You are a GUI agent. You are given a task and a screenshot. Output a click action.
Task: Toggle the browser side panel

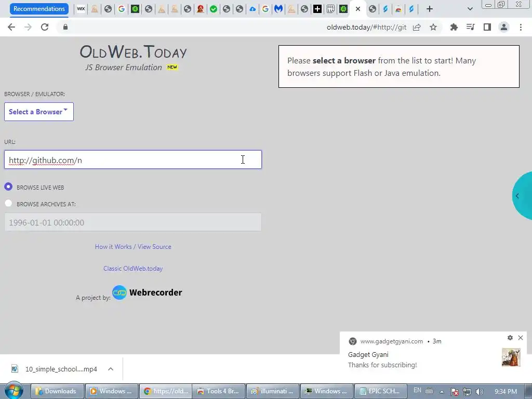click(x=487, y=27)
